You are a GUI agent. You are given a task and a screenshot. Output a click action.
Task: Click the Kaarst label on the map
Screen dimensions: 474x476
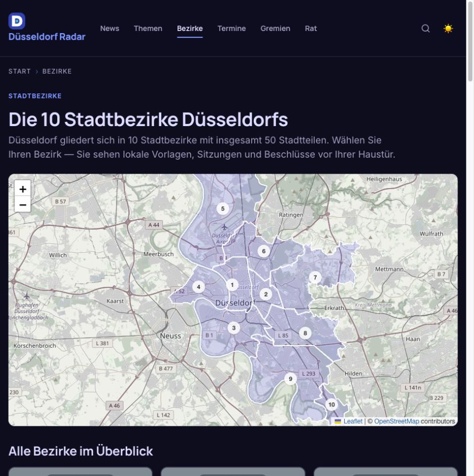[115, 301]
